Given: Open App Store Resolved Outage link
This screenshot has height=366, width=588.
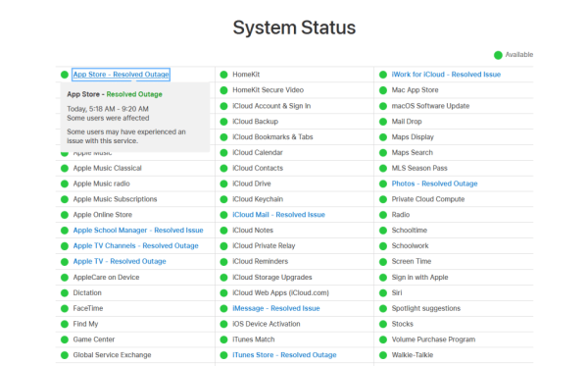Looking at the screenshot, I should pyautogui.click(x=121, y=75).
